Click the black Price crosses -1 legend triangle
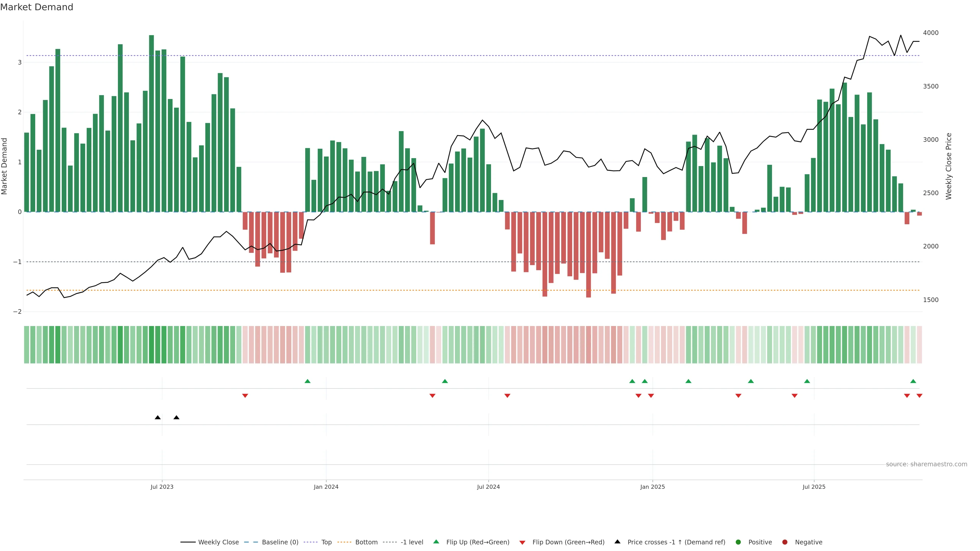Viewport: 980px width, 551px height. (x=617, y=542)
